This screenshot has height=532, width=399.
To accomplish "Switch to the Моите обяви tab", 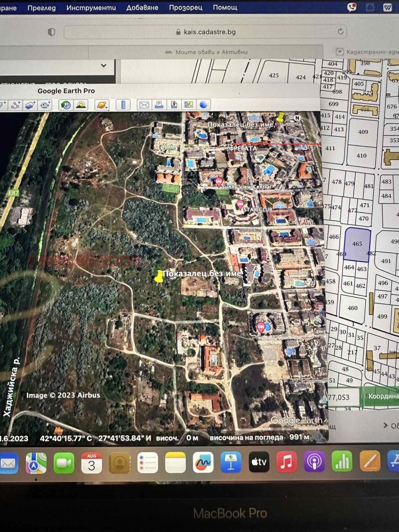I will pos(204,52).
